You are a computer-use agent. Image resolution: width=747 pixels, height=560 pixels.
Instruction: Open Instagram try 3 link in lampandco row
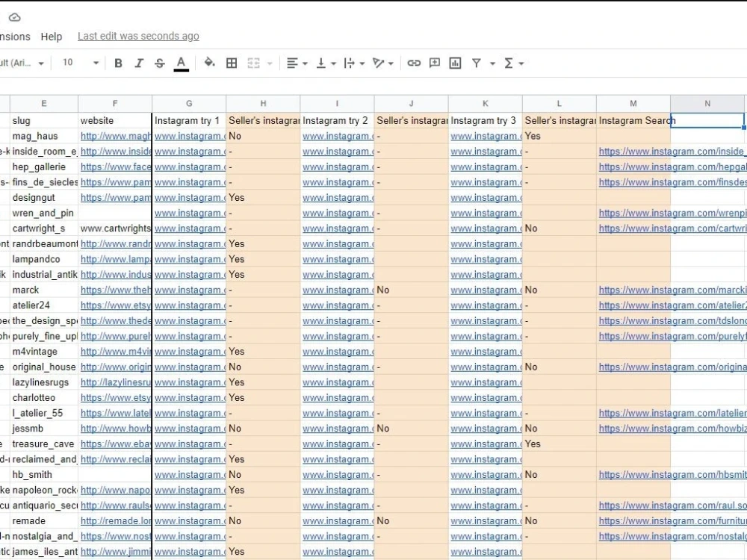tap(486, 259)
